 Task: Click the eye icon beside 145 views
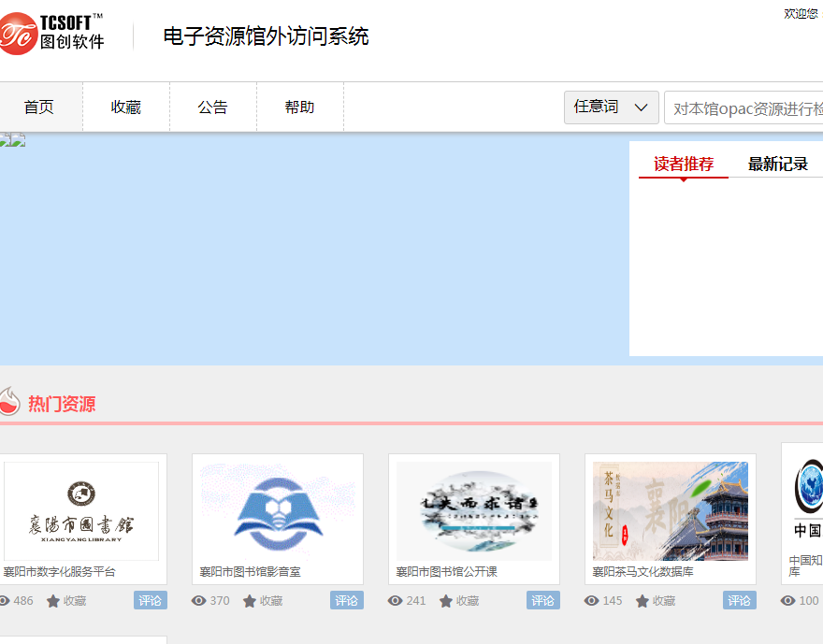pyautogui.click(x=591, y=600)
